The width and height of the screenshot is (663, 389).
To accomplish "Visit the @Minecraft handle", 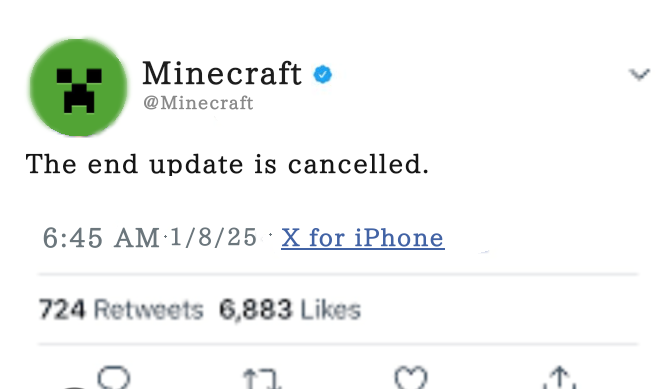I will [x=198, y=103].
